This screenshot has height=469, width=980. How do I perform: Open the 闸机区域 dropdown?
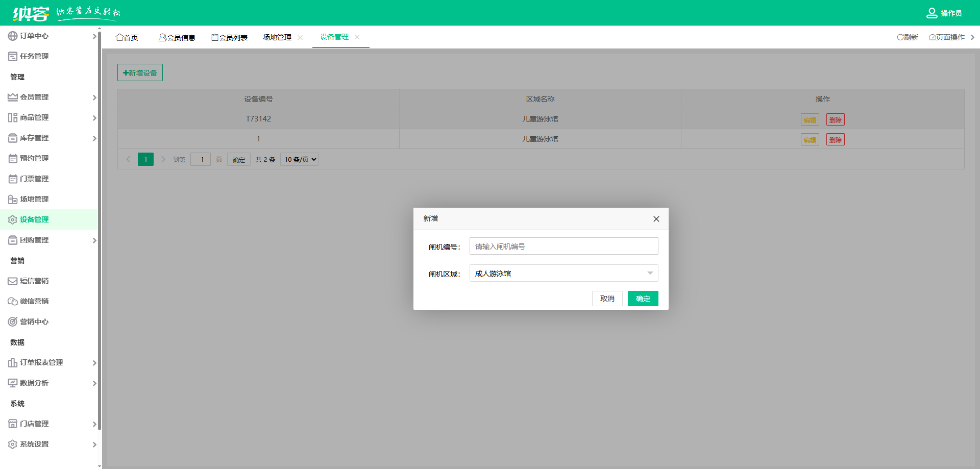pyautogui.click(x=563, y=273)
